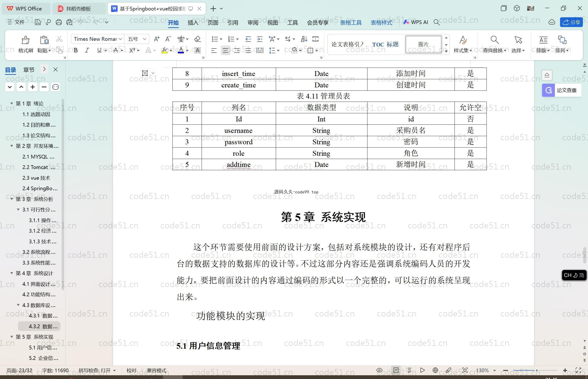The height and width of the screenshot is (379, 588).
Task: Increase font size with A+ icon
Action: [x=157, y=39]
